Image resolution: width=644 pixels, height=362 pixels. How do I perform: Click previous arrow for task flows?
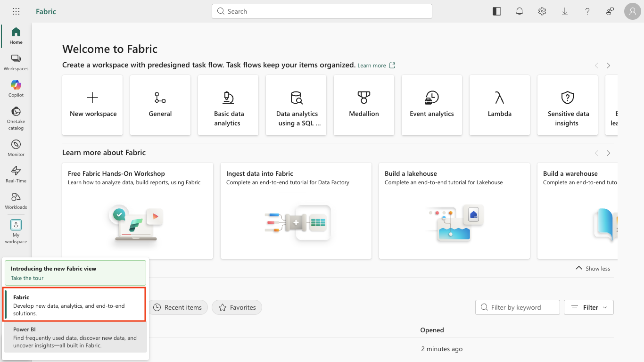(x=596, y=66)
